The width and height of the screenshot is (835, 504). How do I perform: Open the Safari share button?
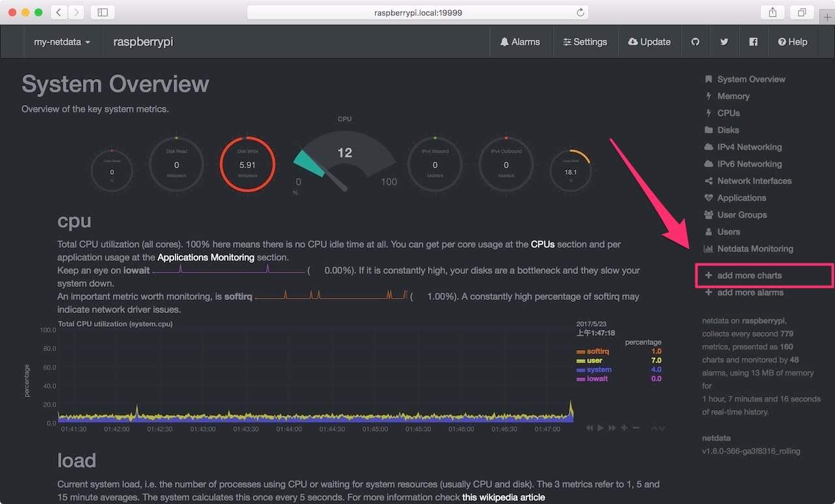(x=773, y=12)
